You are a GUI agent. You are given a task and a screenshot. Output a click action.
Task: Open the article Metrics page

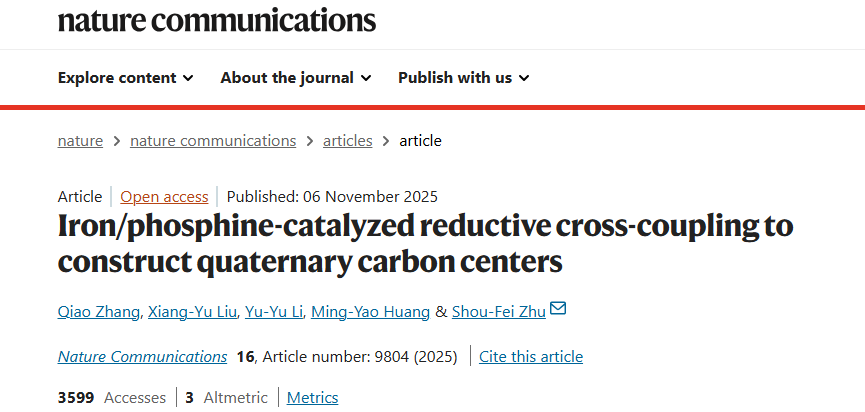312,397
